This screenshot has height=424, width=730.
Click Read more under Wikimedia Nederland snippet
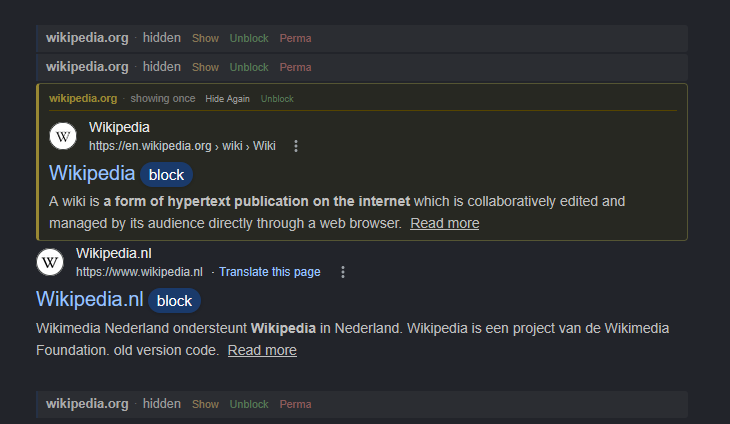click(262, 350)
